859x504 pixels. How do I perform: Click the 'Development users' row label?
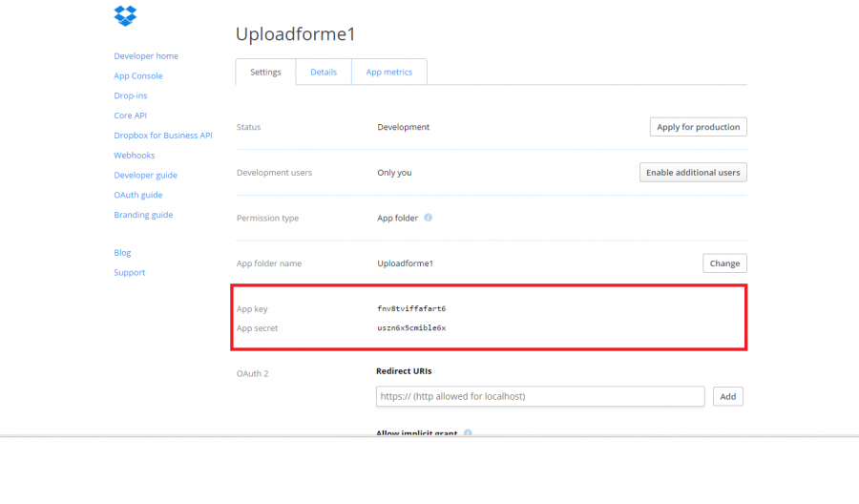(274, 172)
